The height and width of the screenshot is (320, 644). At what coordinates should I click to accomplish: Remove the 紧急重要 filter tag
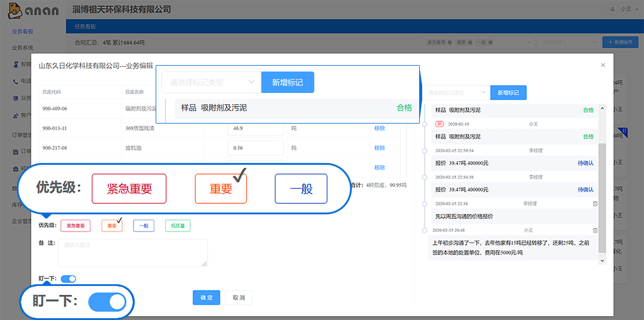(450, 42)
